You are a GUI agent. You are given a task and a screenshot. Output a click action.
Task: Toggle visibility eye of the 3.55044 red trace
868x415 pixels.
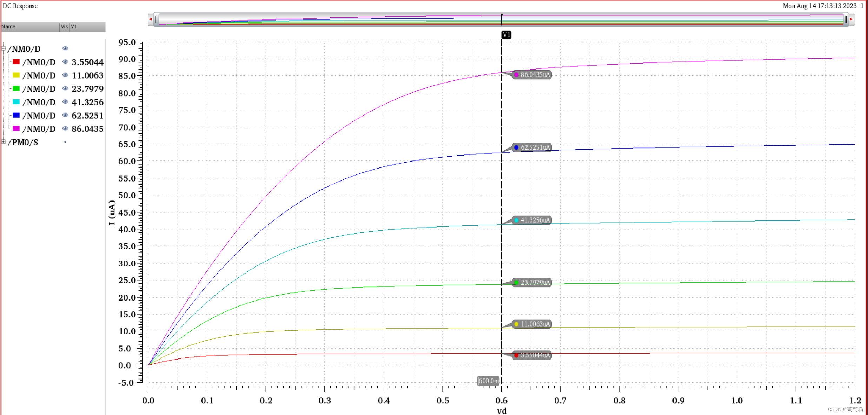point(65,62)
